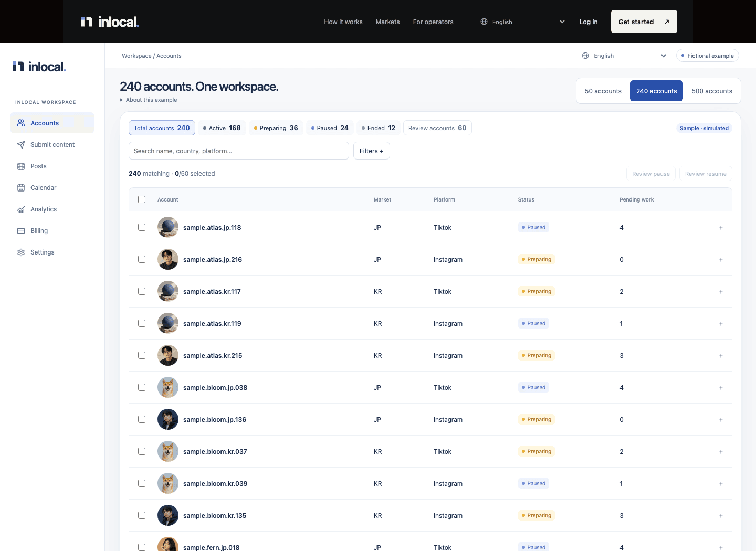Toggle the select-all checkbox in table header
Viewport: 756px width, 551px height.
click(142, 199)
